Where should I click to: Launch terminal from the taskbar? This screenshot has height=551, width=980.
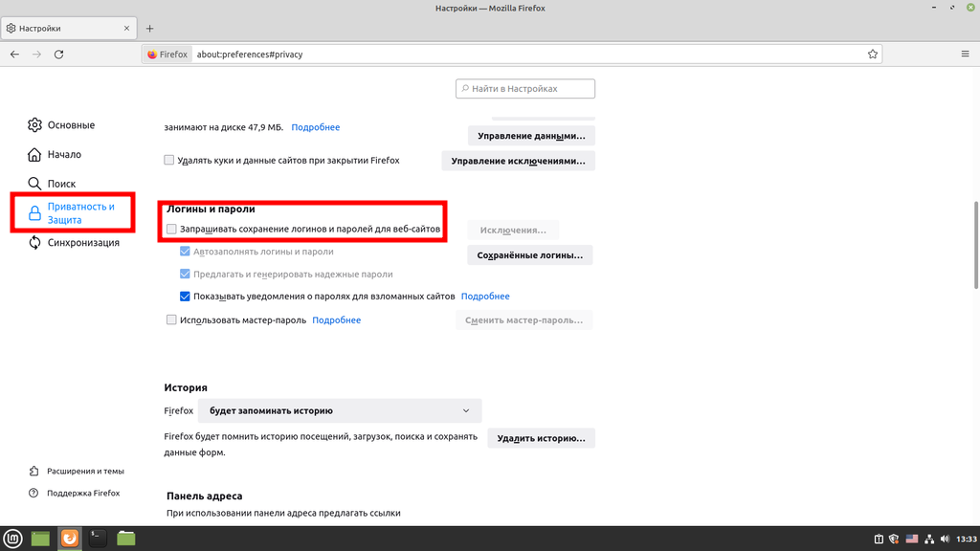coord(98,539)
